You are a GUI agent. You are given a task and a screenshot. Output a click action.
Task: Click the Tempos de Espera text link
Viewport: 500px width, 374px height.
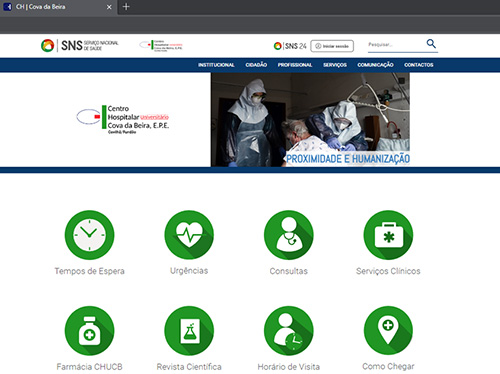pos(89,271)
